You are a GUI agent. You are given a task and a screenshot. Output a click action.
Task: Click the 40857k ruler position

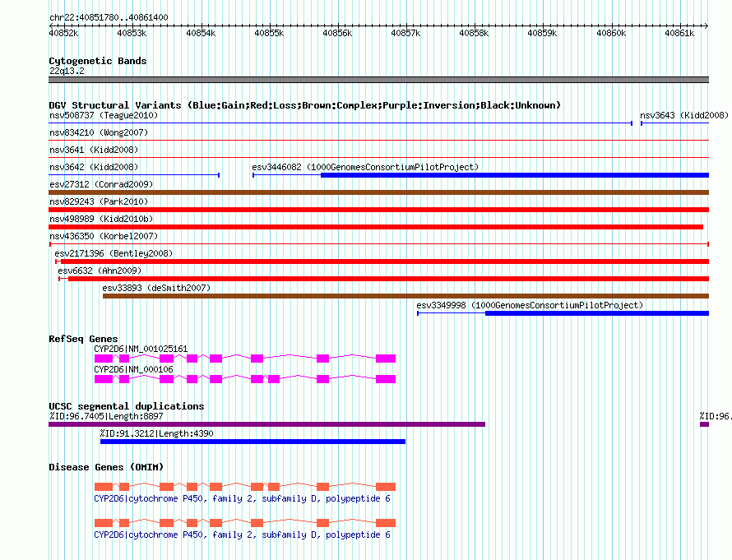point(405,33)
